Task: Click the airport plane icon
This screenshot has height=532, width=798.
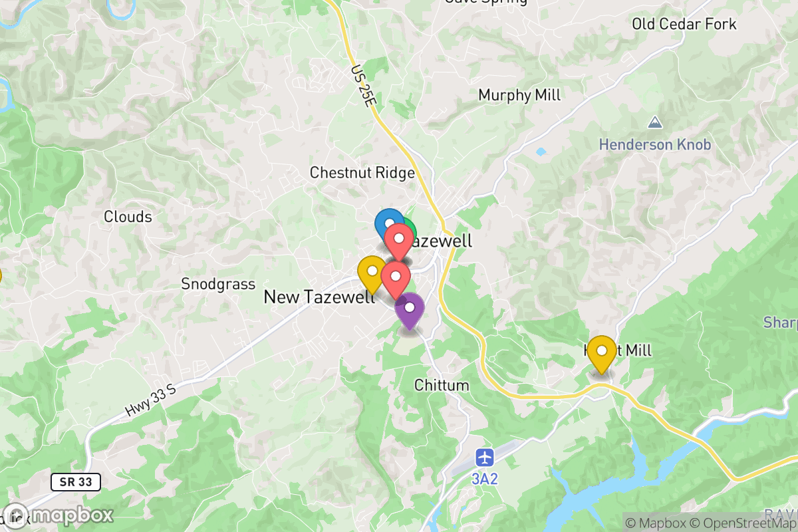Action: pyautogui.click(x=485, y=458)
